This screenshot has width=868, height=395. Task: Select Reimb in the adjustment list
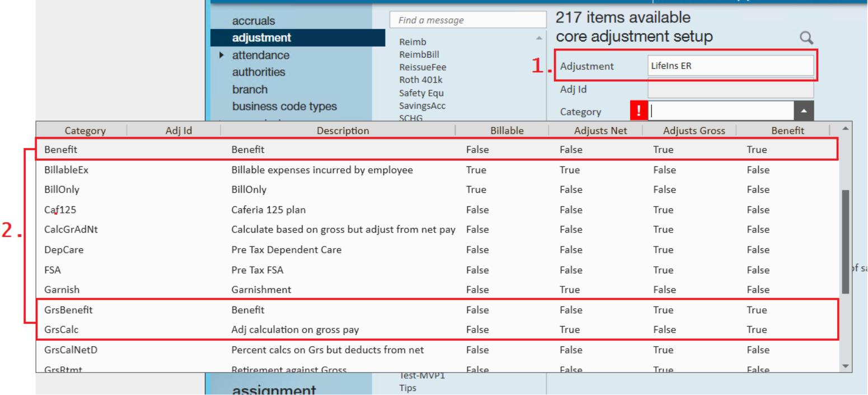point(412,41)
